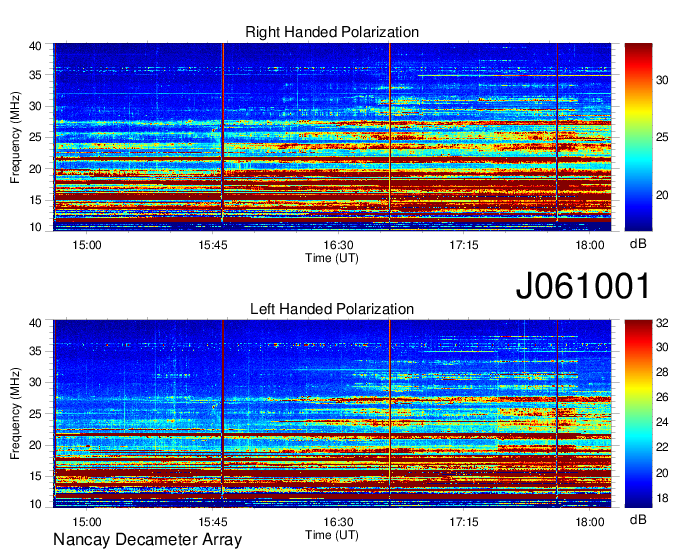Click the 15:45 tick label under right-handed plot
The image size is (680, 552).
[212, 245]
